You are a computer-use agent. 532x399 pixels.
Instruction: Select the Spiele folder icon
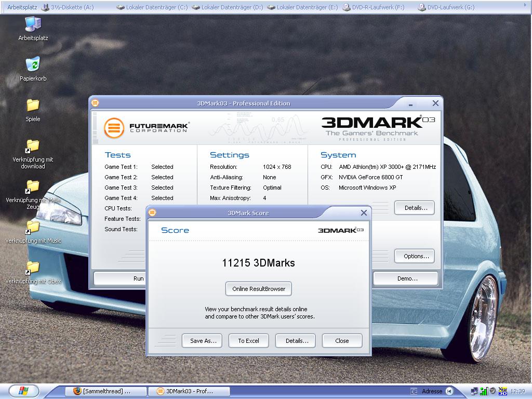pos(33,110)
